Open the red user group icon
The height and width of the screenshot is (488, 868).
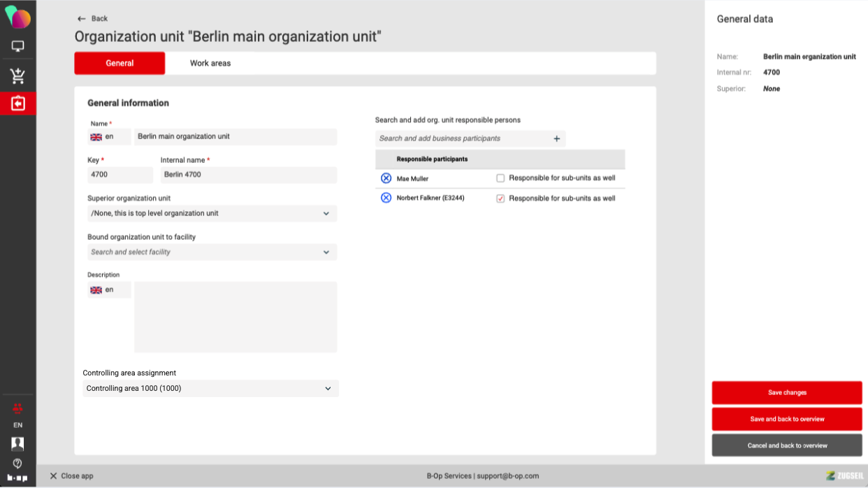pyautogui.click(x=17, y=408)
